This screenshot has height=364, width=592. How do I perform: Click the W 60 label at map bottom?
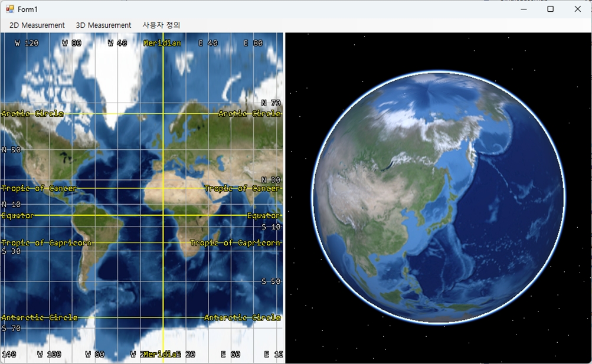tap(95, 354)
